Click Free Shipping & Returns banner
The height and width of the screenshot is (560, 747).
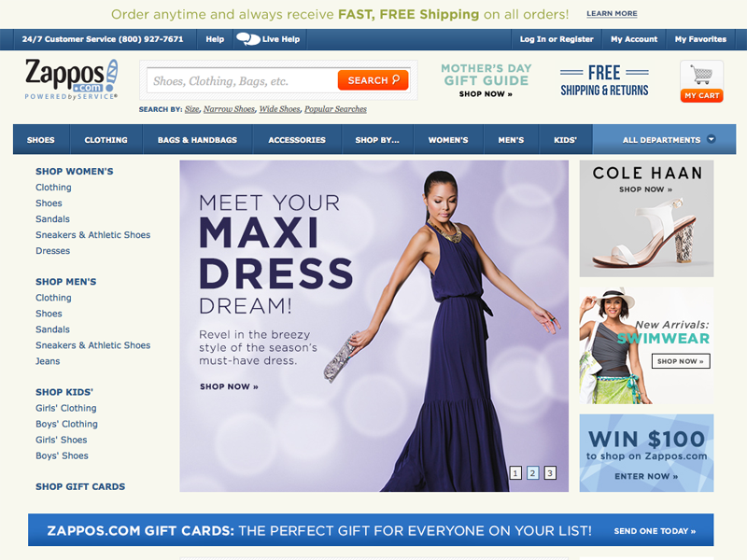(604, 80)
